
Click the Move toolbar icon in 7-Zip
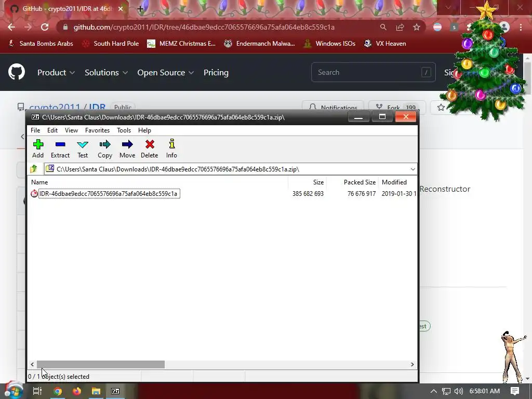pos(127,149)
